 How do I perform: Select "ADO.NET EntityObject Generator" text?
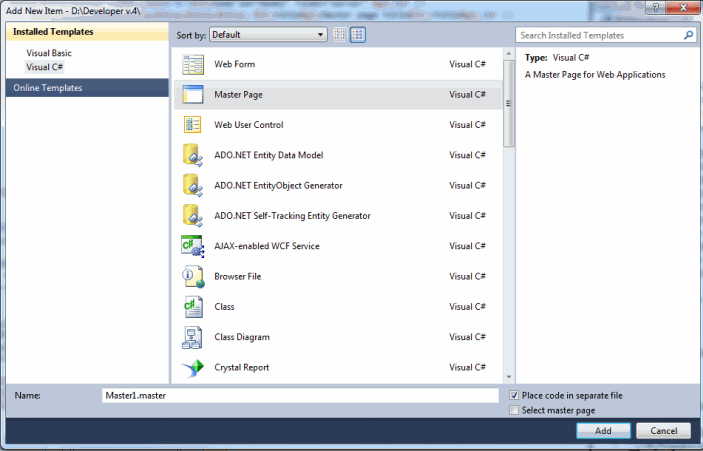[278, 186]
